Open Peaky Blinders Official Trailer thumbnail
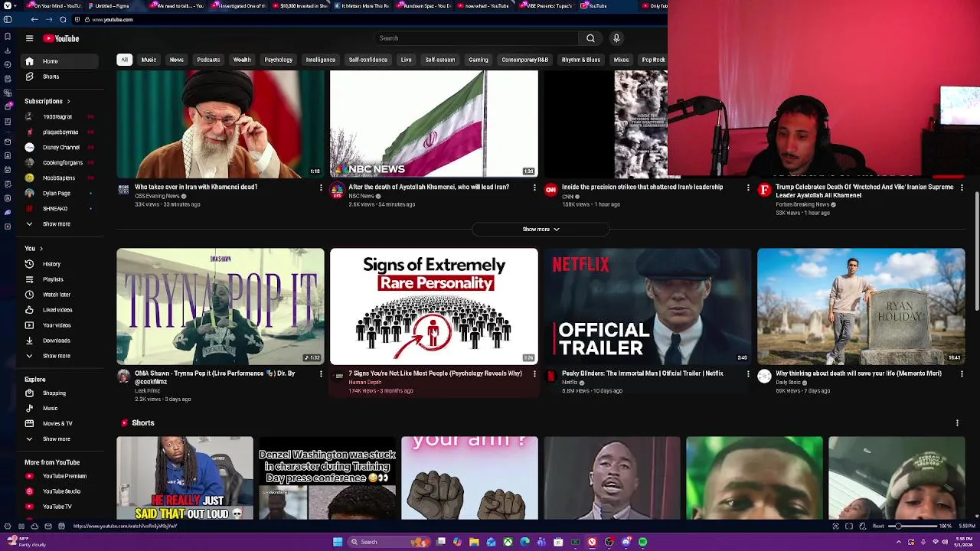This screenshot has height=551, width=980. (648, 306)
